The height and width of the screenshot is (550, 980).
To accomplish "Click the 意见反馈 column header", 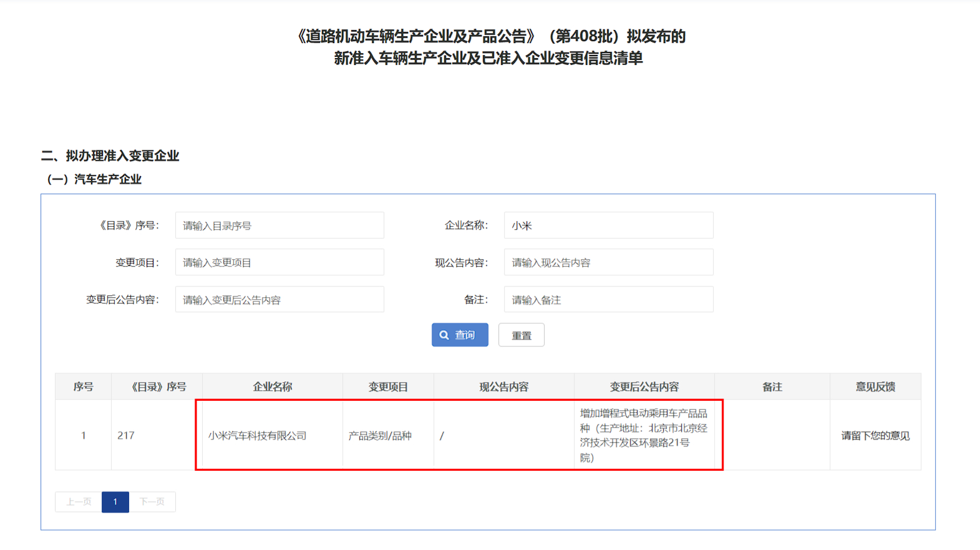I will tap(875, 386).
